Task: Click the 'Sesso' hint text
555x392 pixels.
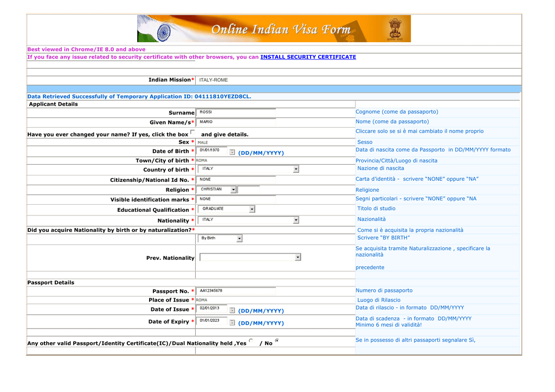Action: [x=365, y=142]
